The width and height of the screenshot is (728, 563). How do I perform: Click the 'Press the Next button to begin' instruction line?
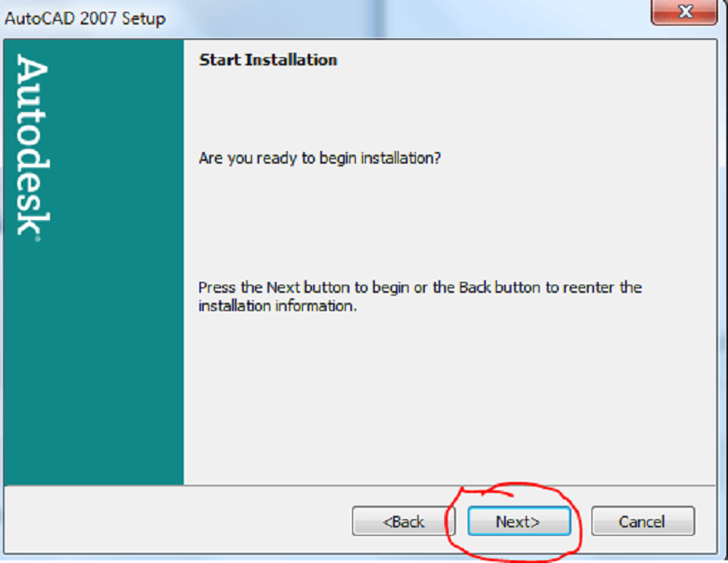[420, 287]
